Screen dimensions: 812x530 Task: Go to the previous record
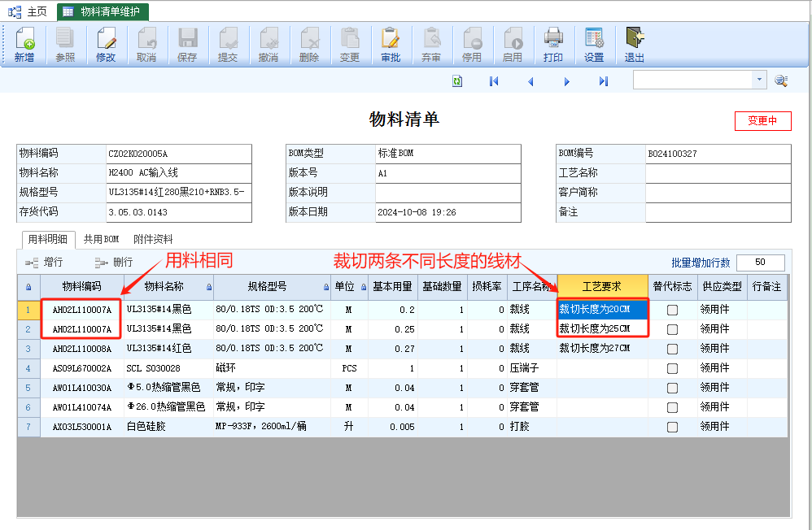point(530,81)
